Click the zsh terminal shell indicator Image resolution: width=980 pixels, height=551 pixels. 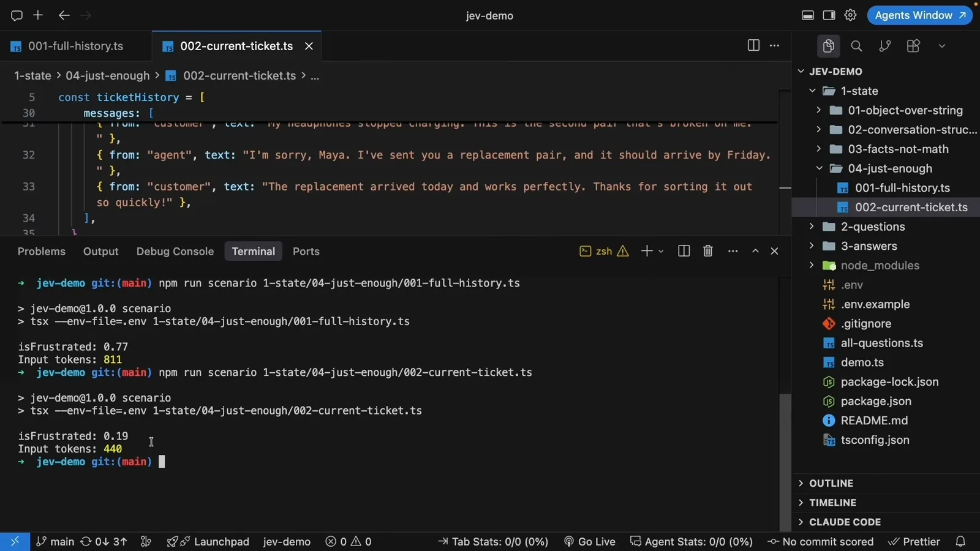point(604,251)
